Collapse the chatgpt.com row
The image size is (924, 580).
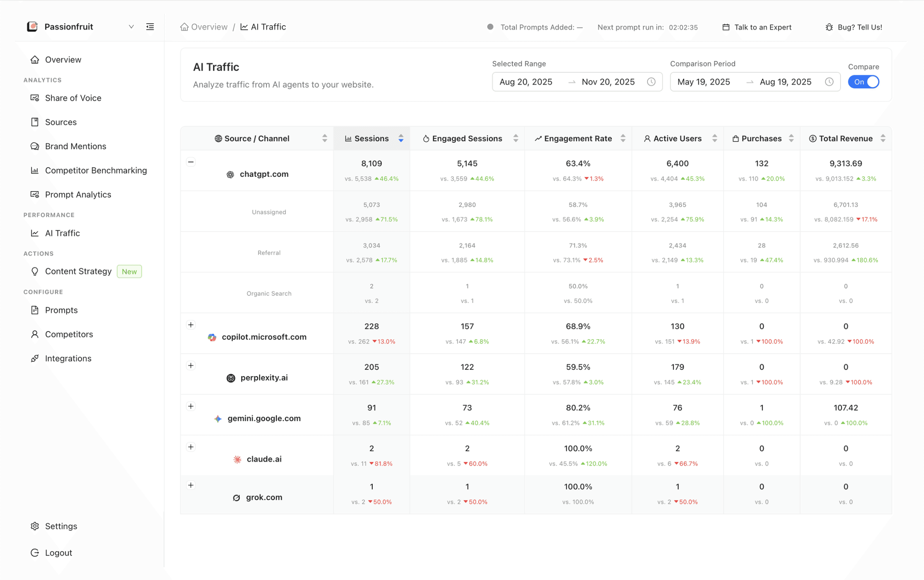(191, 162)
